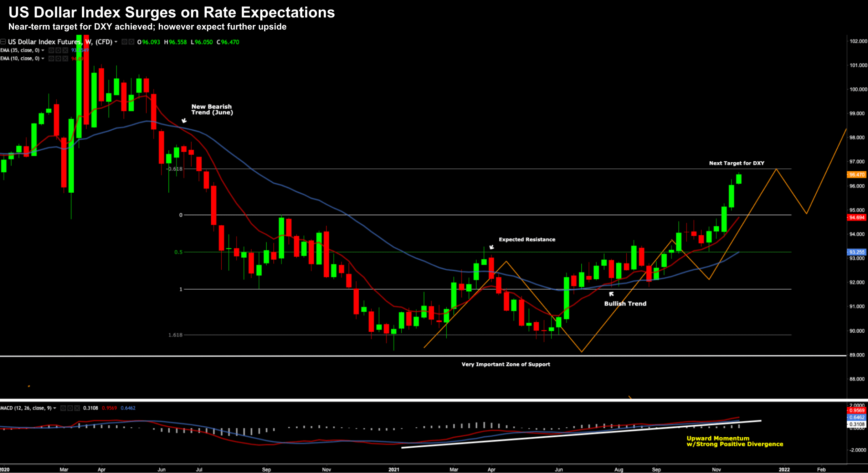Open the EMA (35, close, 0) dropdown arrow
Viewport: 868px width, 473px height.
click(43, 50)
